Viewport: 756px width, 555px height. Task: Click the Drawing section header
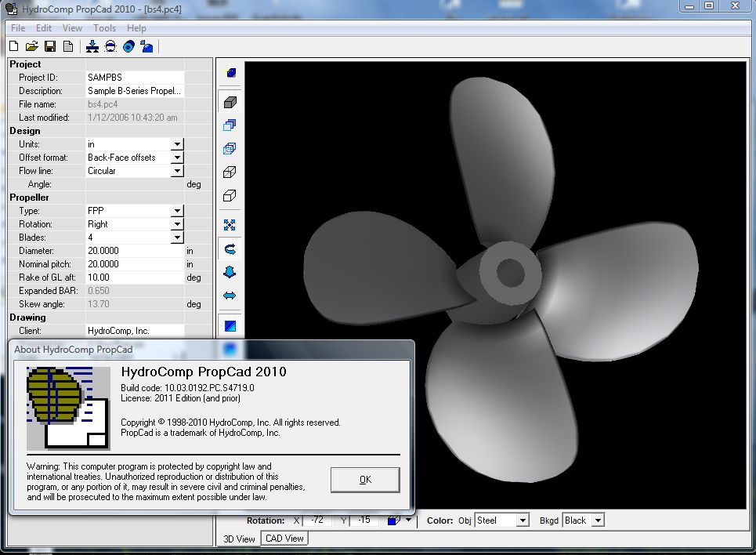(27, 317)
